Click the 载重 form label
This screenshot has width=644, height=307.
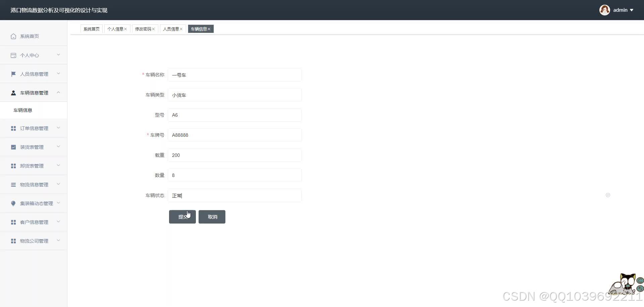pos(160,155)
